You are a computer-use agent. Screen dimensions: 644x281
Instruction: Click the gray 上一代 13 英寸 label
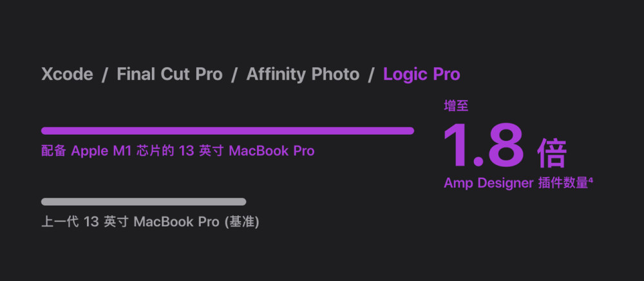150,222
